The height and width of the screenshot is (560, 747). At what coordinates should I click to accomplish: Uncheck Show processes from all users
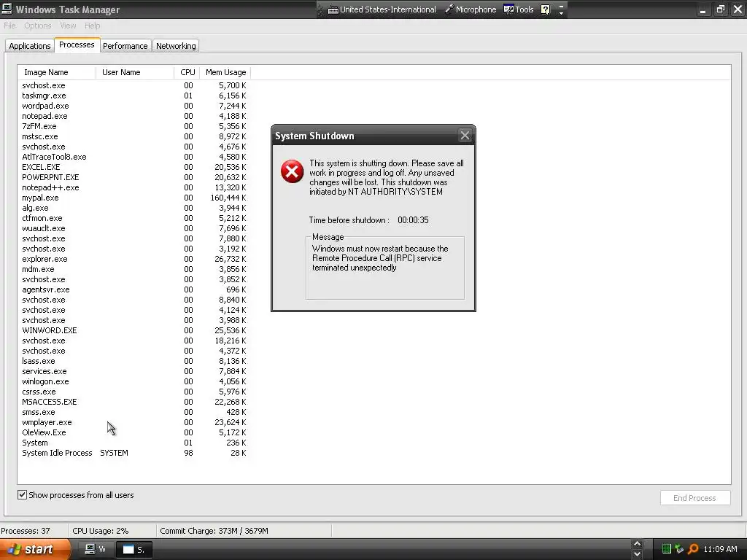coord(23,495)
